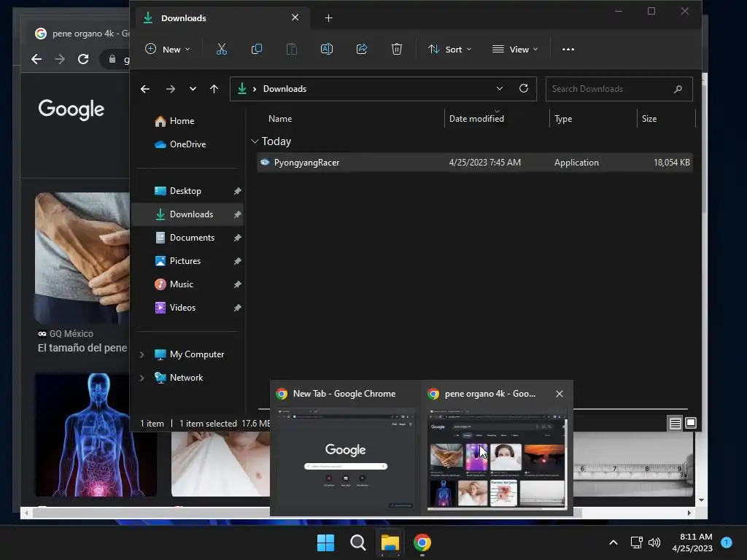Click pin icon beside Desktop
The image size is (747, 560).
tap(237, 191)
